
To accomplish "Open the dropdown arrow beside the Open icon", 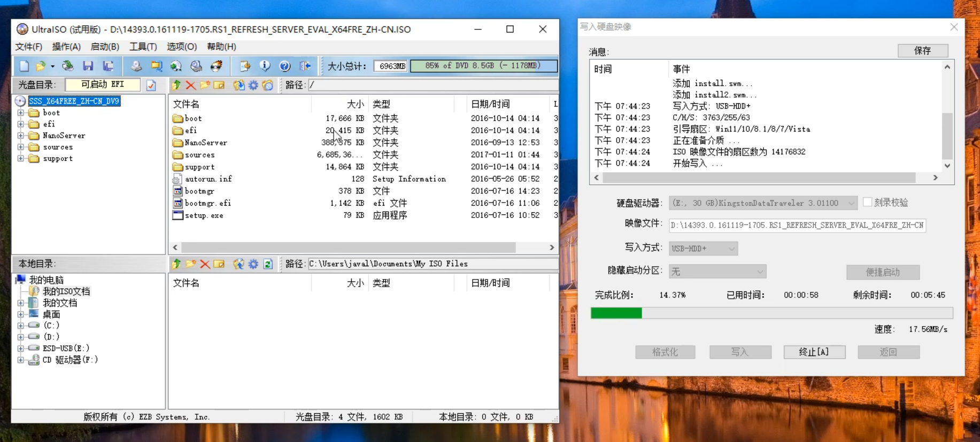I will click(x=52, y=66).
